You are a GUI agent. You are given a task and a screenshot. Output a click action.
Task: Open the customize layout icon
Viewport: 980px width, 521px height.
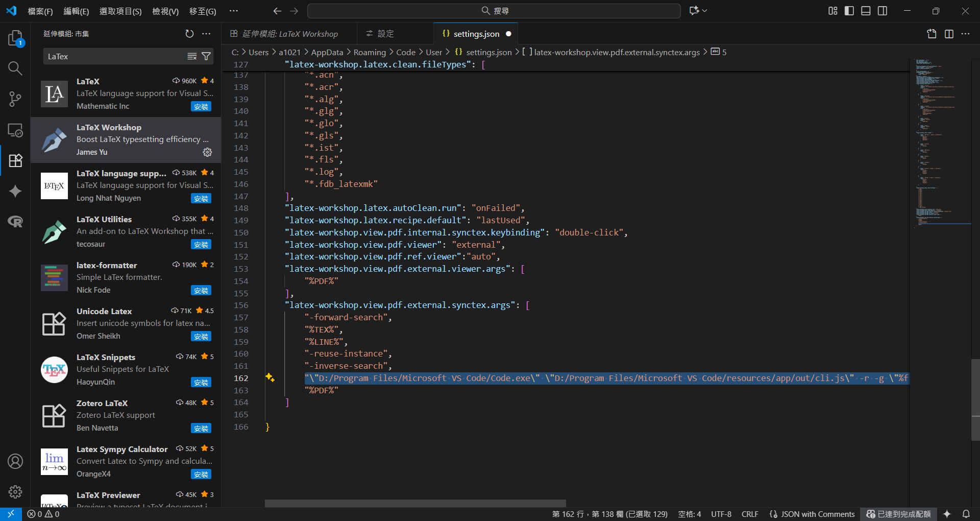pos(833,11)
